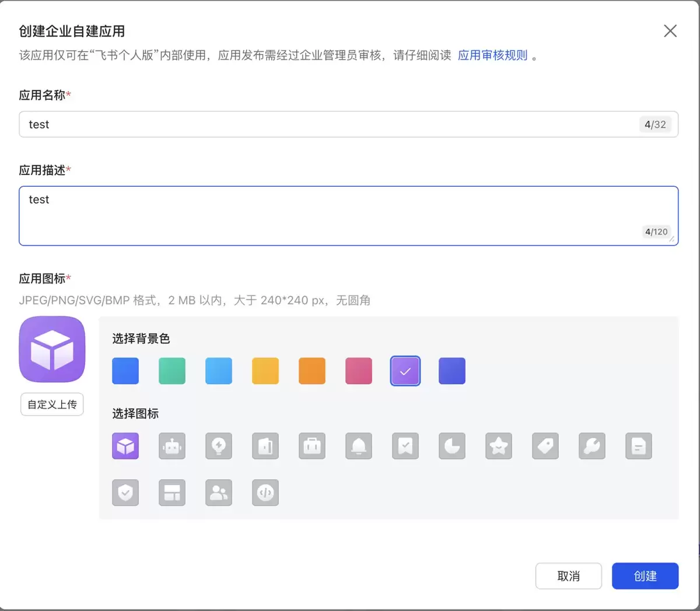Pick the green background color
The image size is (700, 611).
pyautogui.click(x=172, y=371)
